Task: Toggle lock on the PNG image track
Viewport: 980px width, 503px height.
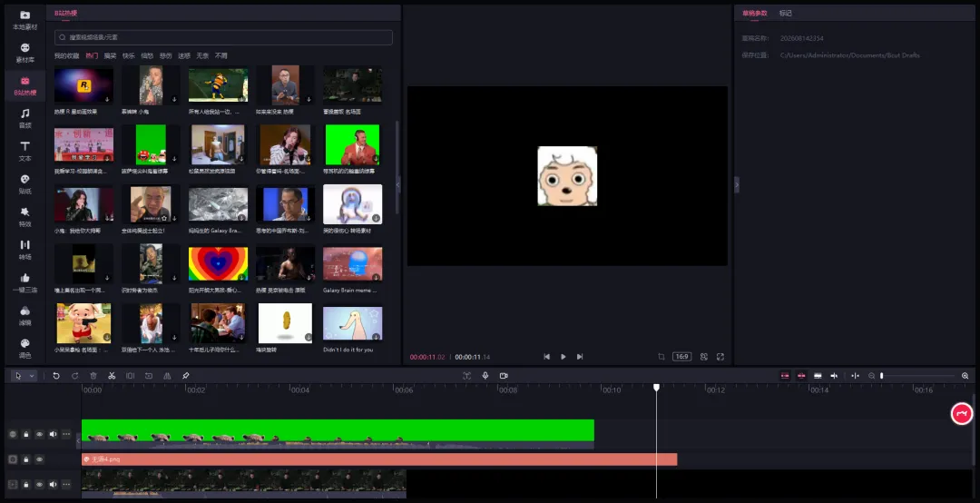Action: point(26,459)
